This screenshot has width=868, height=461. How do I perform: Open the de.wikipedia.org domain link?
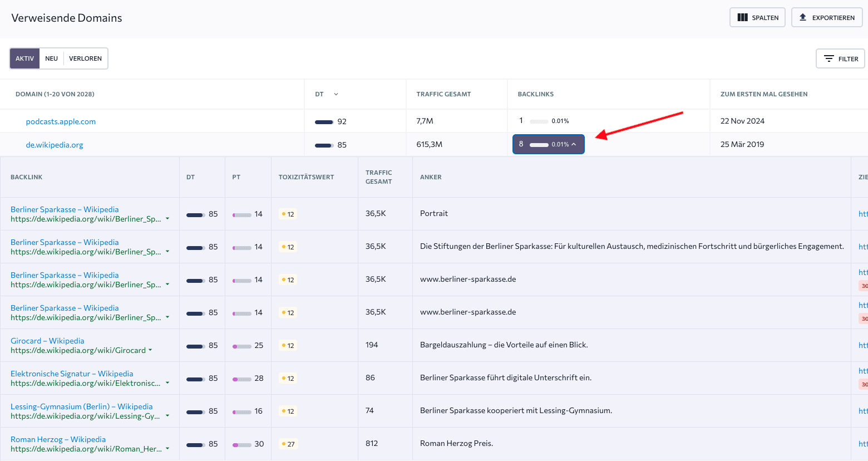pos(55,145)
